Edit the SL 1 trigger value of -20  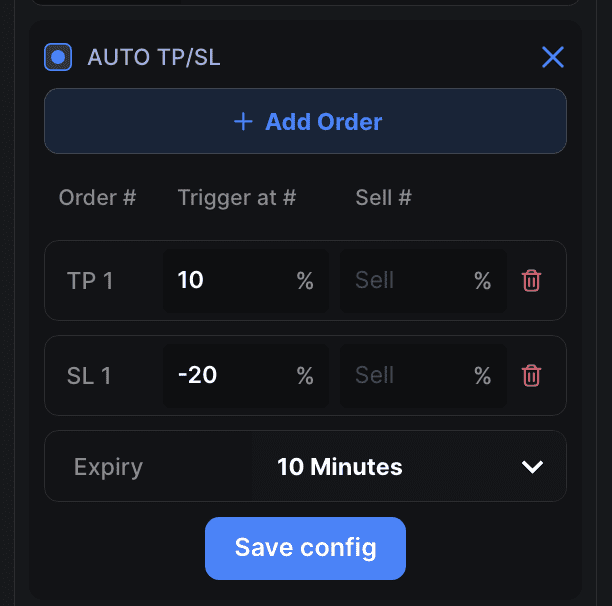click(x=246, y=375)
